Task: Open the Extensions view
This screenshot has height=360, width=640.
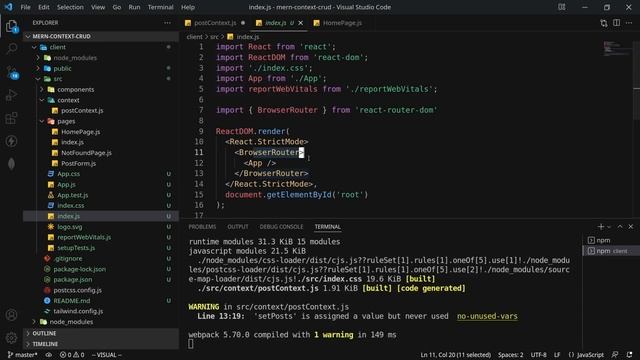Action: point(11,118)
